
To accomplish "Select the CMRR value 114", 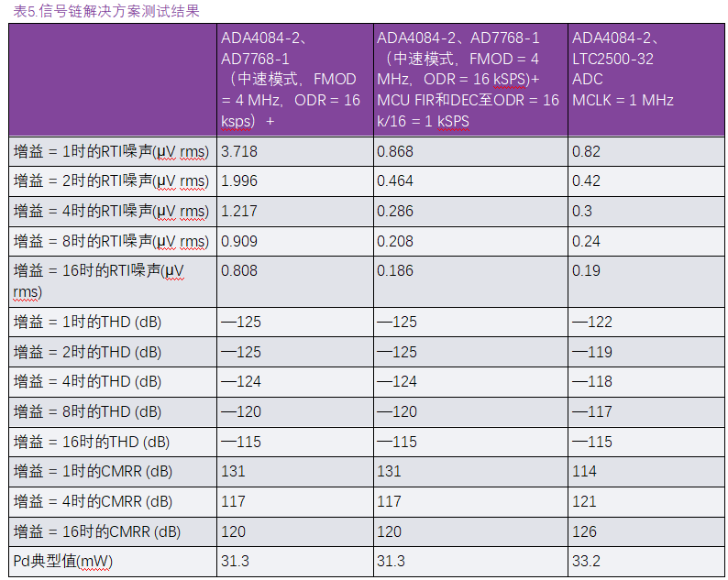I will click(x=584, y=471).
